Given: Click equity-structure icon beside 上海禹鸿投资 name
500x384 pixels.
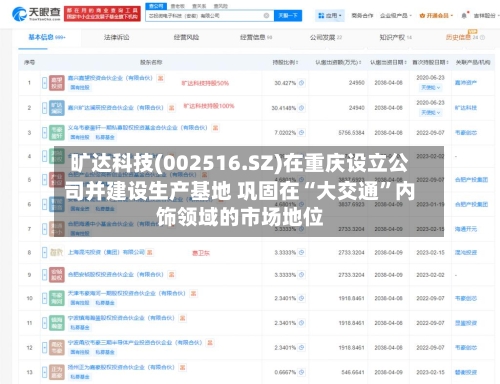Looking at the screenshot, I should coord(149,252).
